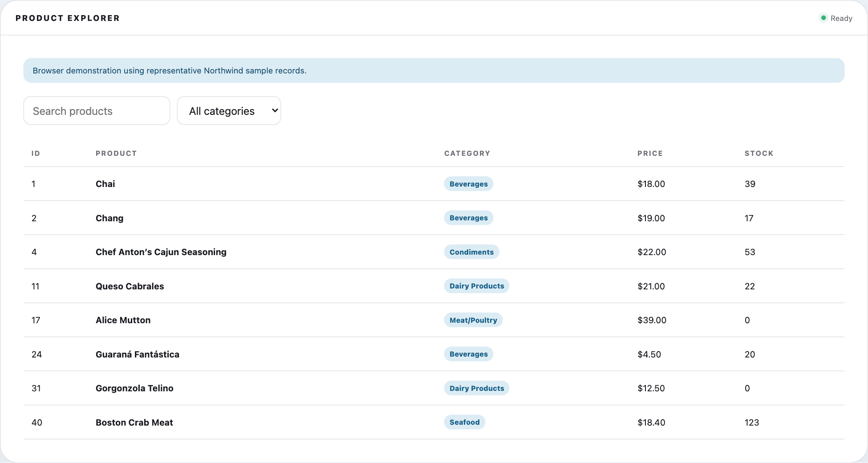
Task: Click the Alice Mutton product name
Action: tap(123, 320)
